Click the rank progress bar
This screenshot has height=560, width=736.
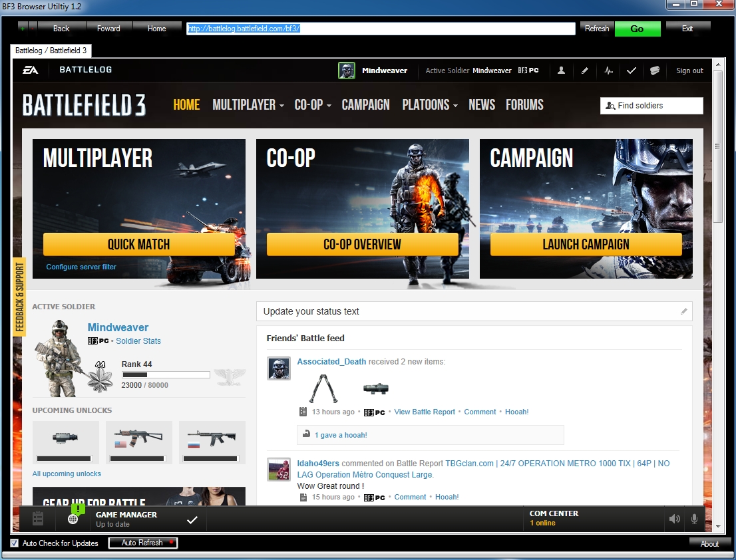166,374
